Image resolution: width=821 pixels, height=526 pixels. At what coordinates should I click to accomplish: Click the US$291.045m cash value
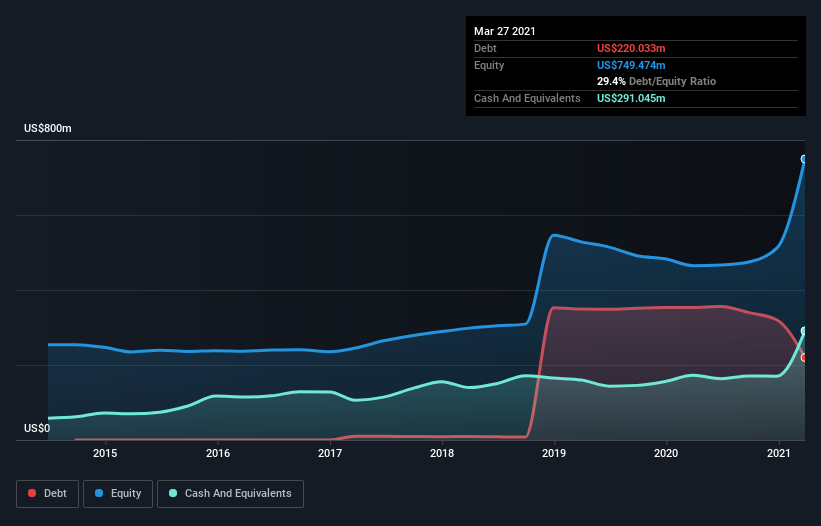point(631,98)
